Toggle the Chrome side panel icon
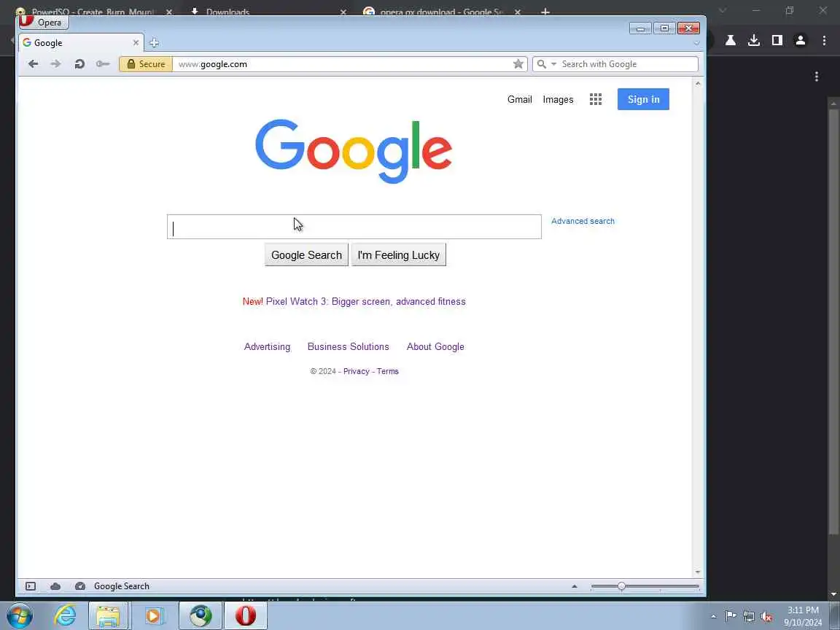Screen dimensions: 840x630 [777, 40]
